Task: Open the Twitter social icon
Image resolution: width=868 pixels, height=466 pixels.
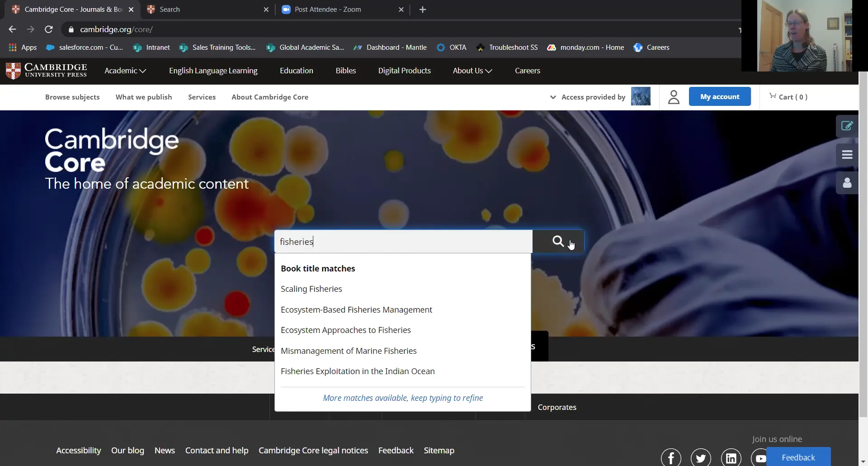Action: tap(701, 458)
